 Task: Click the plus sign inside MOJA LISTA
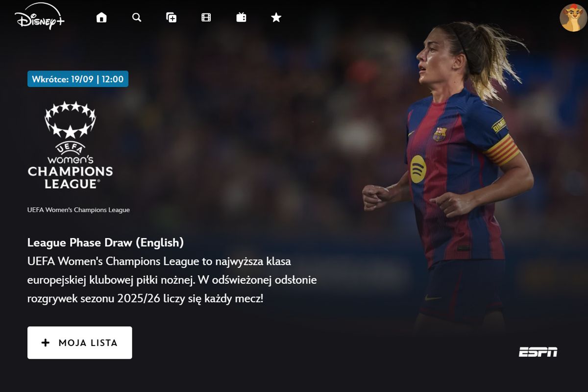[46, 343]
